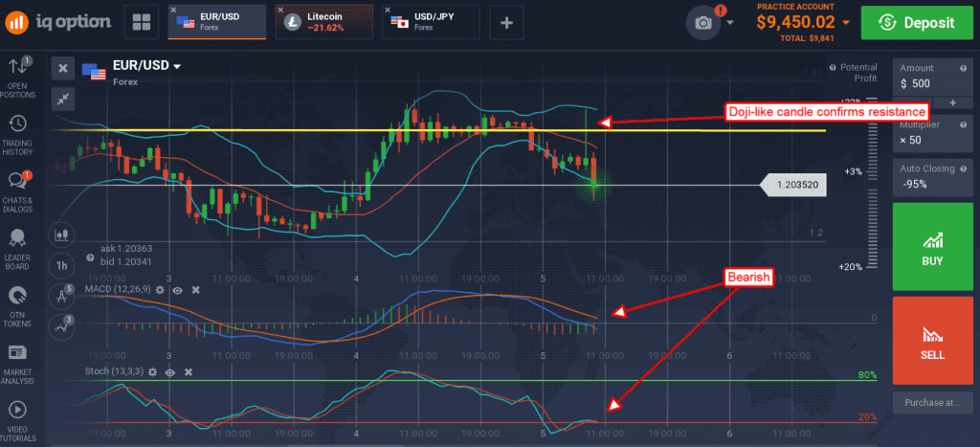Close the EUR/USD chart with X button
The width and height of the screenshot is (980, 447).
pyautogui.click(x=63, y=68)
